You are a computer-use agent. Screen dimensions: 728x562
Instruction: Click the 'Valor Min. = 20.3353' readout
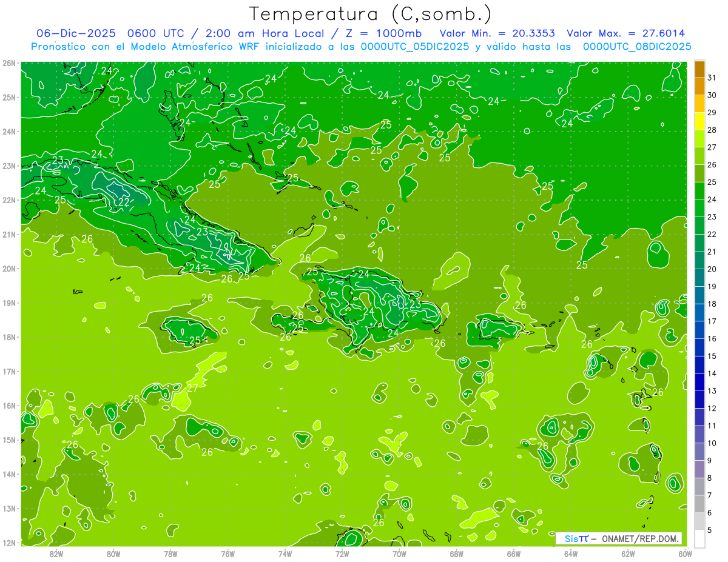(x=497, y=33)
